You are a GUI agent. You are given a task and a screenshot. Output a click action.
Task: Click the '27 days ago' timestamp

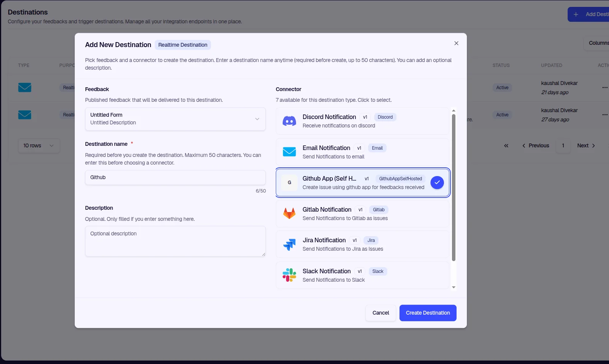pos(555,120)
